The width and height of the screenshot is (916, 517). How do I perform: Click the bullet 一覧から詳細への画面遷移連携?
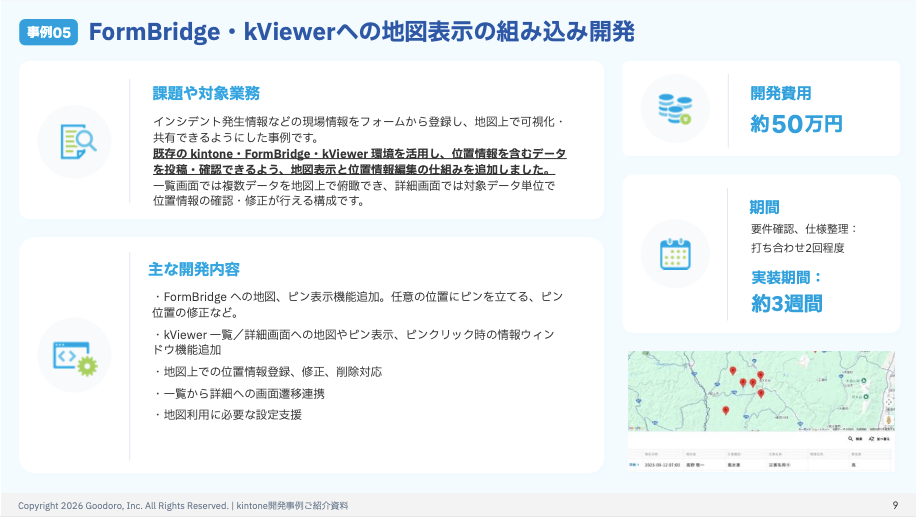tap(239, 394)
